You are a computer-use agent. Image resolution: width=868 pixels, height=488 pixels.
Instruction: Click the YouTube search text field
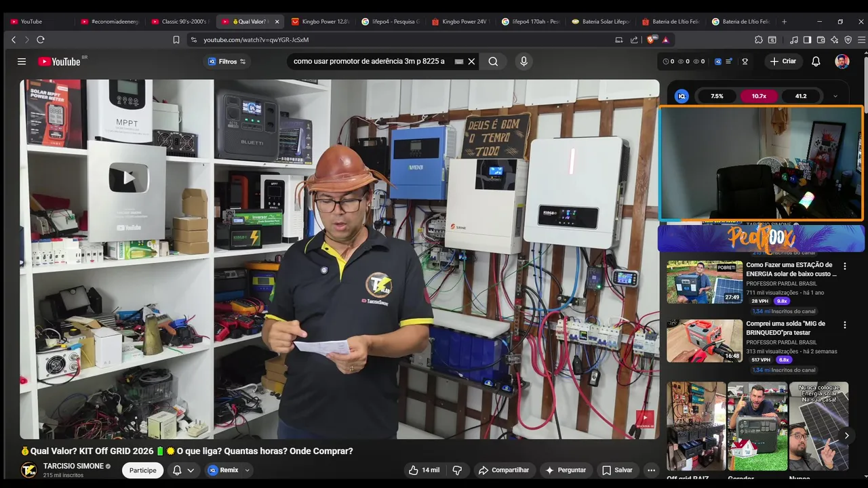370,61
